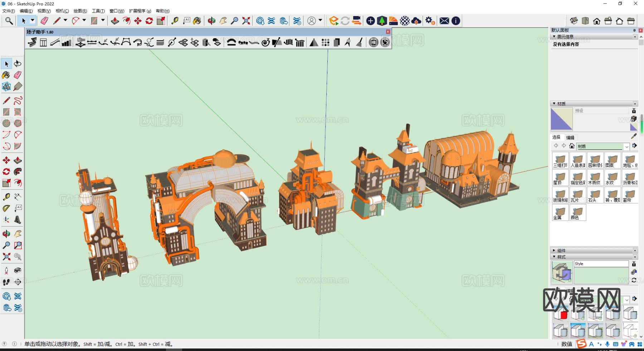The width and height of the screenshot is (644, 351).
Task: Open the 相机(C) menu
Action: [x=62, y=11]
